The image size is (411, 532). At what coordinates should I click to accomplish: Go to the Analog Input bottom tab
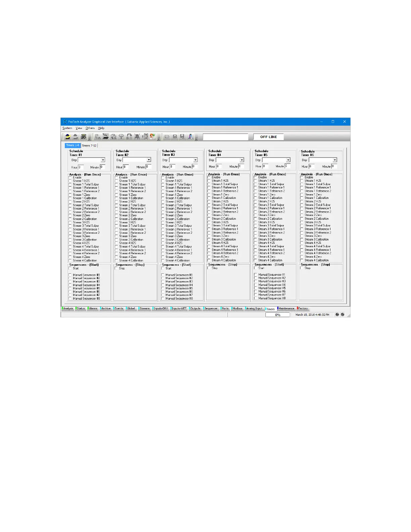254,308
